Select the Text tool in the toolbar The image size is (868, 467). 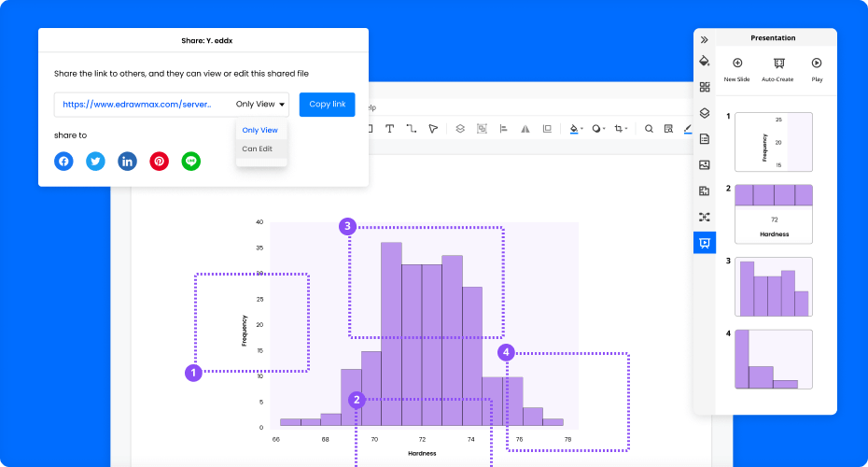coord(390,129)
